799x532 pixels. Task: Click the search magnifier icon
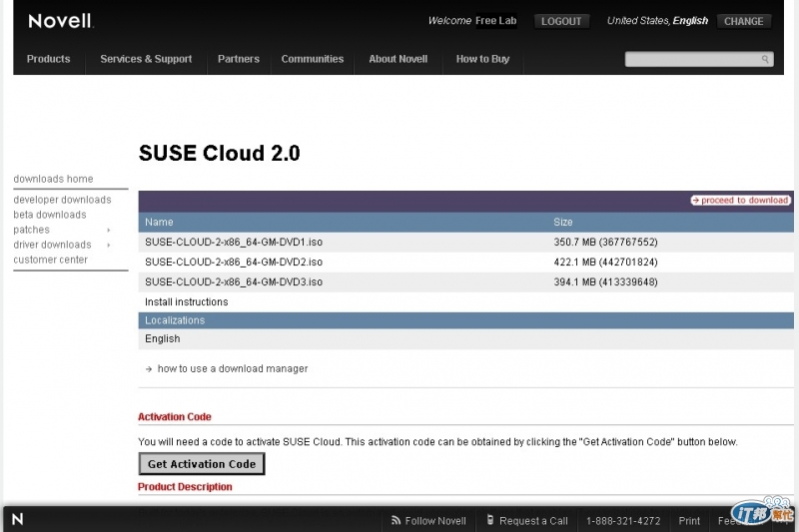click(x=764, y=59)
